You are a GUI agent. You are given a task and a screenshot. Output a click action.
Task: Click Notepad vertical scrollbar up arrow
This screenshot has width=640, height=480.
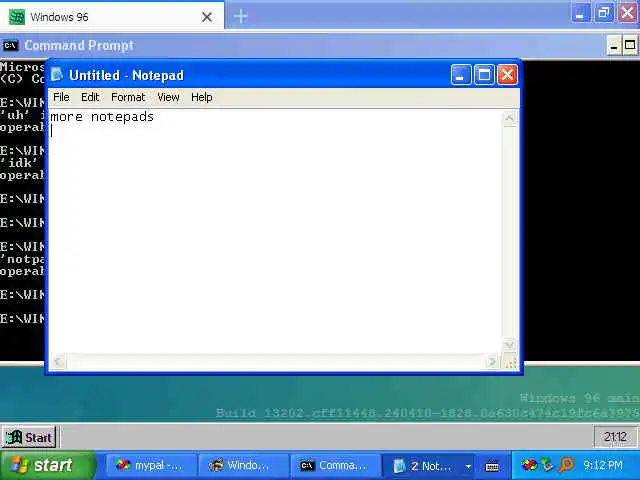click(509, 119)
